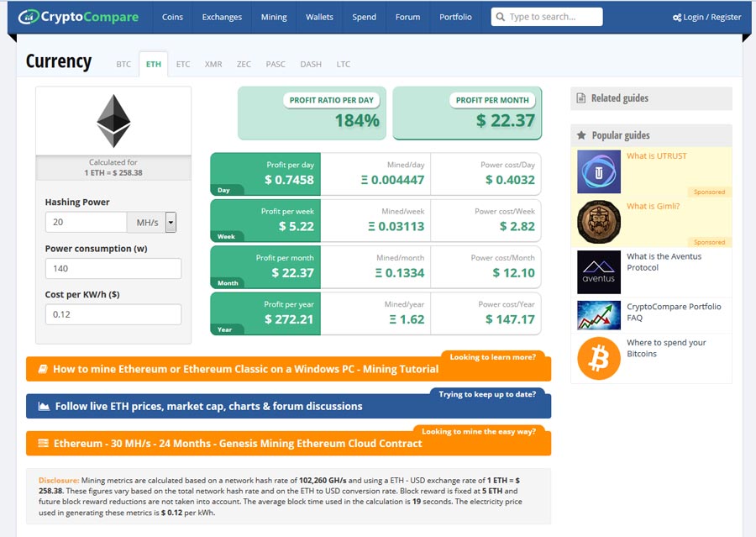
Task: Open Where to spend your Bitcoins link
Action: tap(666, 348)
